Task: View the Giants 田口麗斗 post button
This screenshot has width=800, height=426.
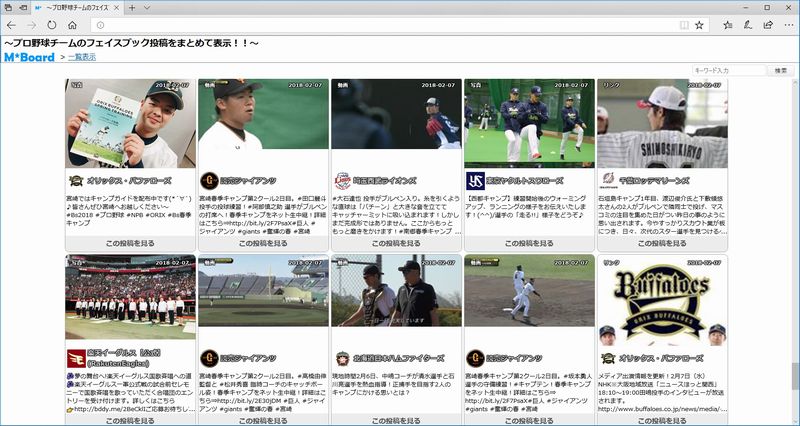Action: (x=263, y=243)
